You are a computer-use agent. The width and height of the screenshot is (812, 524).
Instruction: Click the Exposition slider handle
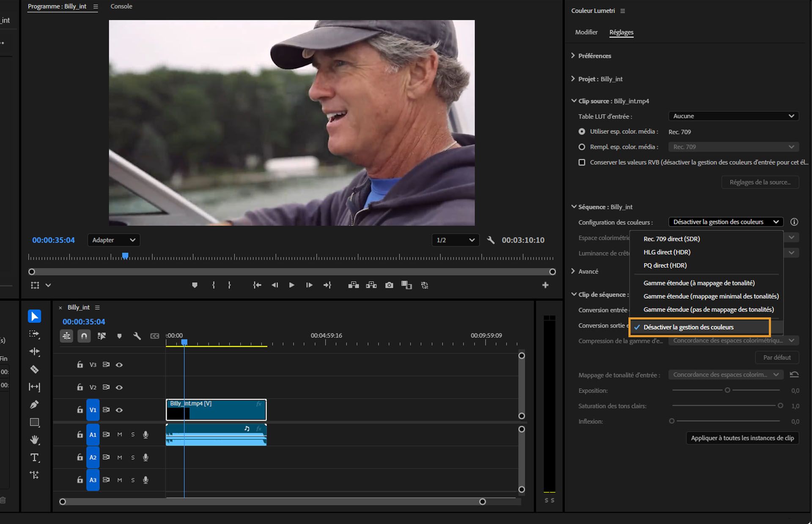[x=727, y=390]
